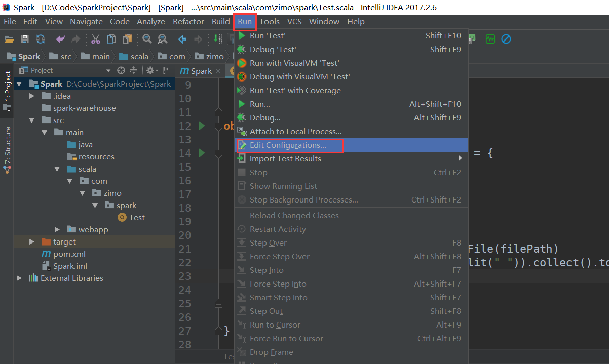Select Edit Configurations... menu item

(351, 145)
